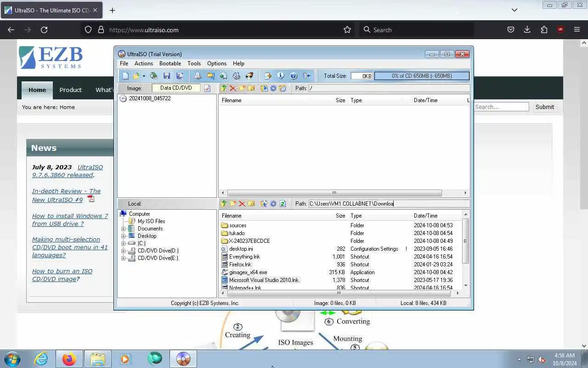Select the sources folder in local list
Image resolution: width=588 pixels, height=368 pixels.
coord(237,225)
